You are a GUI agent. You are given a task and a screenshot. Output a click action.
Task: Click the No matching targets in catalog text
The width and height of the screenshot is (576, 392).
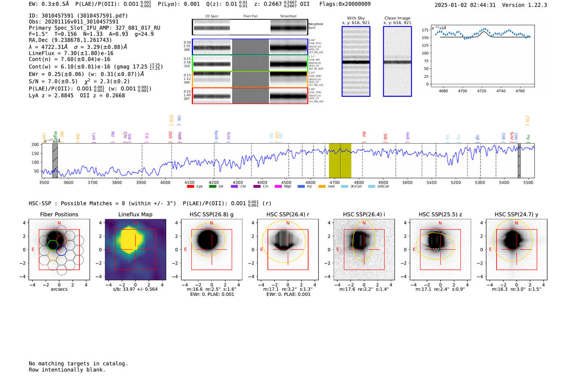pyautogui.click(x=78, y=364)
